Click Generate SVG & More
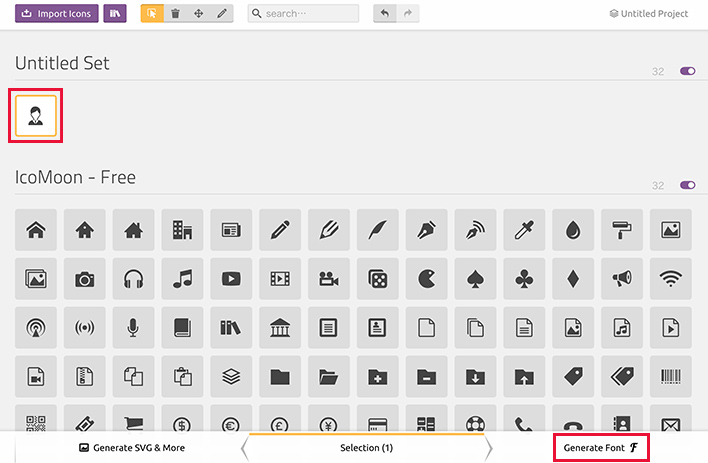 click(x=132, y=448)
